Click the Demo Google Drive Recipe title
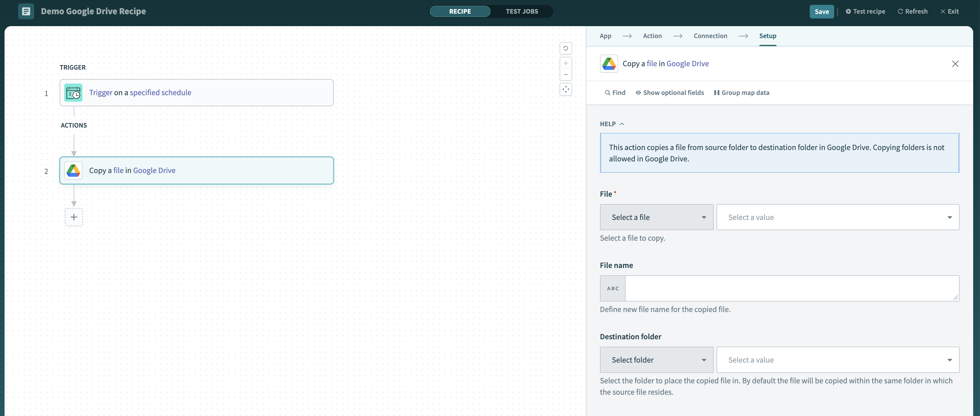The height and width of the screenshot is (416, 980). [93, 11]
